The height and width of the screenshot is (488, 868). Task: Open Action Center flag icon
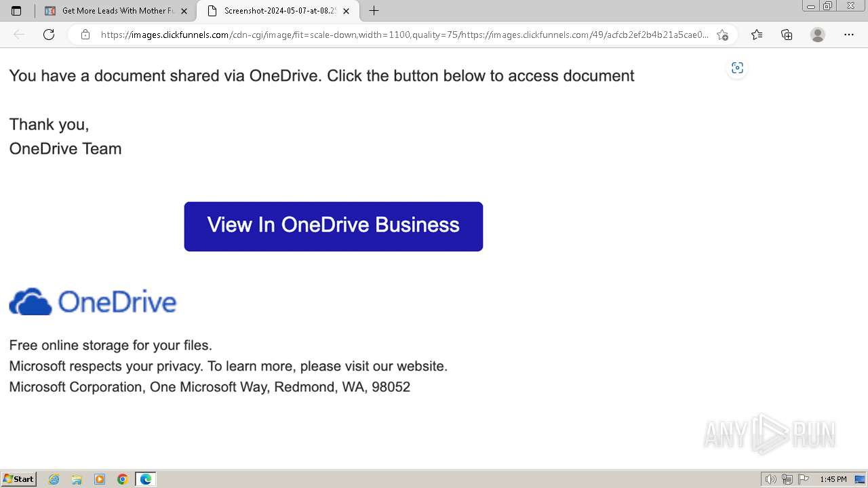(x=804, y=479)
